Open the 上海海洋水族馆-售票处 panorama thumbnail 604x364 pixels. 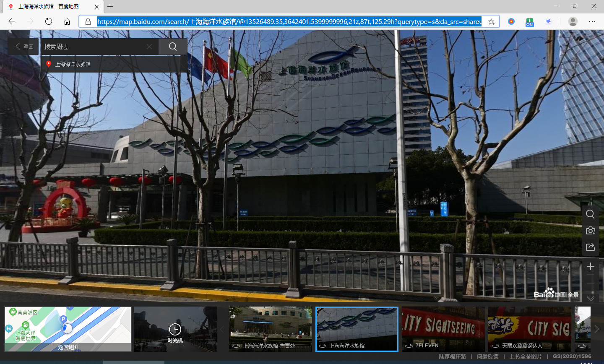pyautogui.click(x=271, y=329)
